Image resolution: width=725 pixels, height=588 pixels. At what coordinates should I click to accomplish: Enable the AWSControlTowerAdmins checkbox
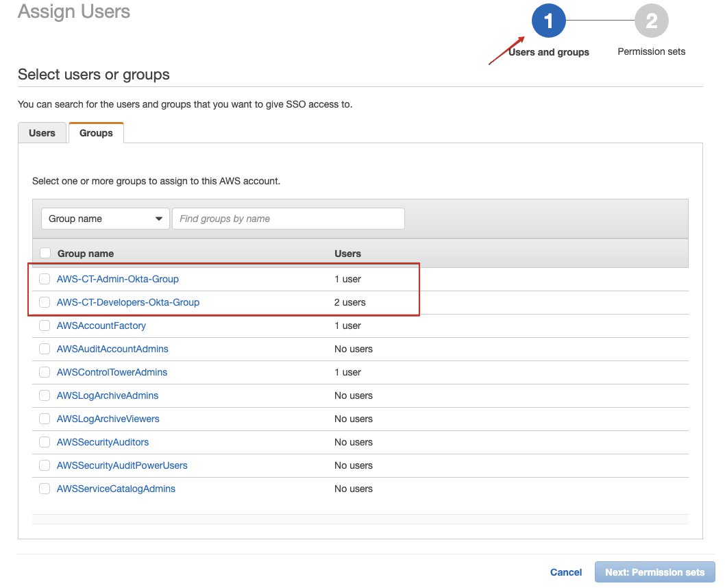(45, 372)
